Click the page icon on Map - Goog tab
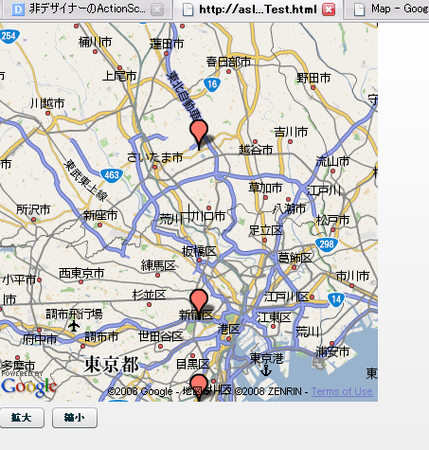429x450 pixels. (x=359, y=9)
